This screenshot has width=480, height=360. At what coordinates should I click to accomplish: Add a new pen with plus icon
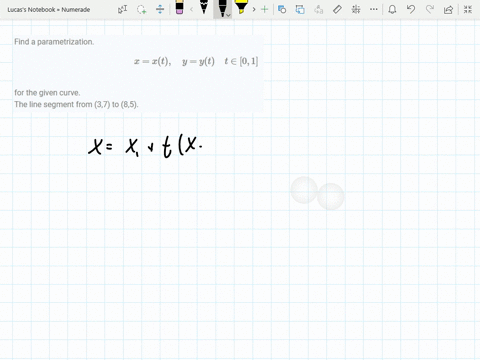(264, 9)
